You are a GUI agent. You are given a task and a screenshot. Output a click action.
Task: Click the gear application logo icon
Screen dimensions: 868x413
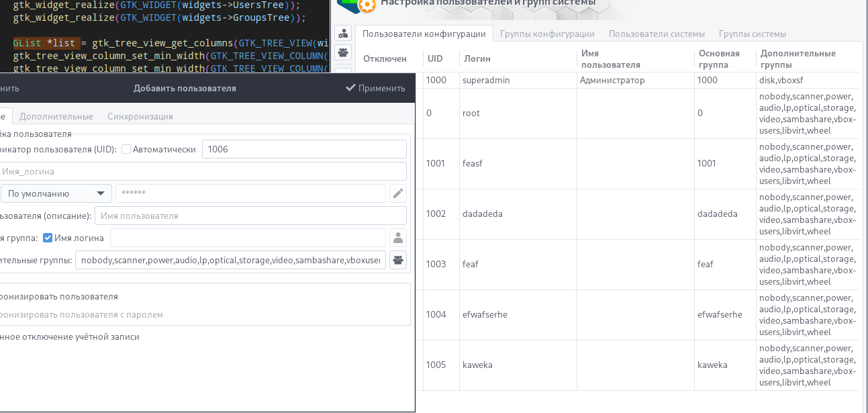pyautogui.click(x=367, y=5)
